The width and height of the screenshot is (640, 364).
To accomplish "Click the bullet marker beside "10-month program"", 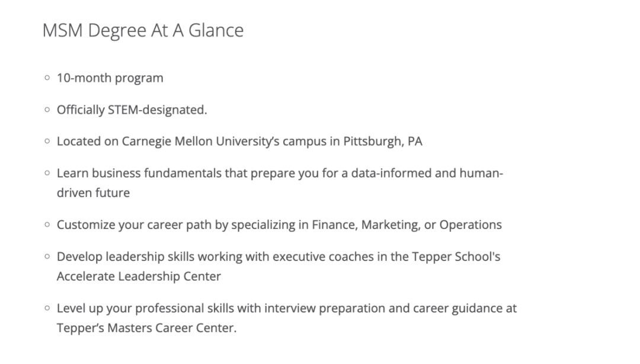I will [x=47, y=78].
